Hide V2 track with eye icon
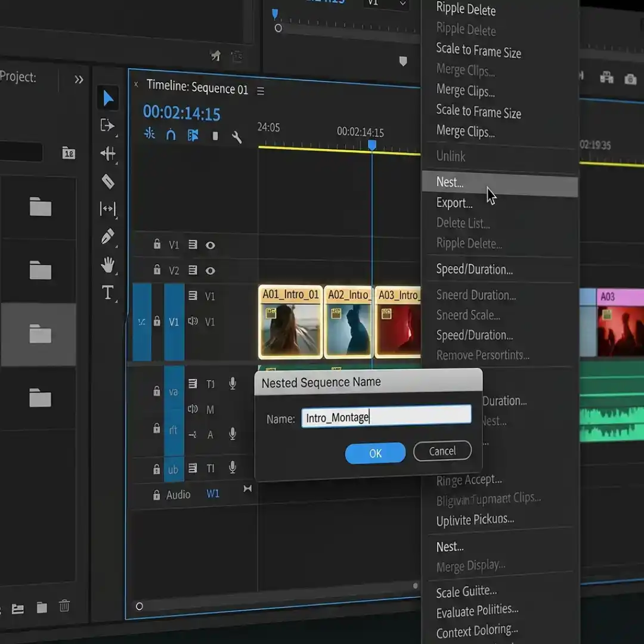This screenshot has width=644, height=644. [x=210, y=271]
